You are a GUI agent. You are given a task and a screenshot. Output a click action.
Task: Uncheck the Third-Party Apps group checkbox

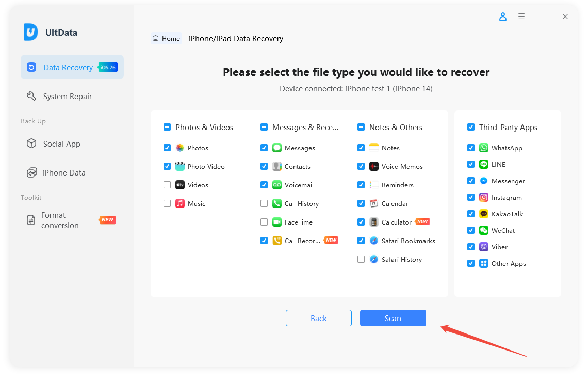coord(471,127)
